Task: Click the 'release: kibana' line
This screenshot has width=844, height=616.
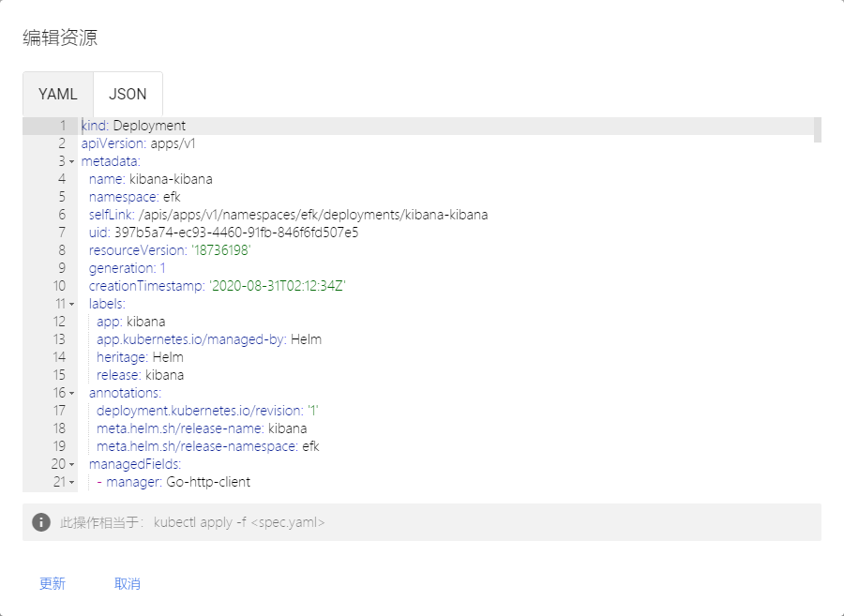Action: (x=140, y=375)
